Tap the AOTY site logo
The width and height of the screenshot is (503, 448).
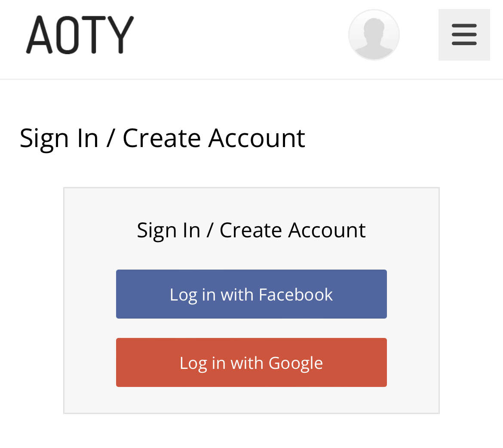pos(80,34)
